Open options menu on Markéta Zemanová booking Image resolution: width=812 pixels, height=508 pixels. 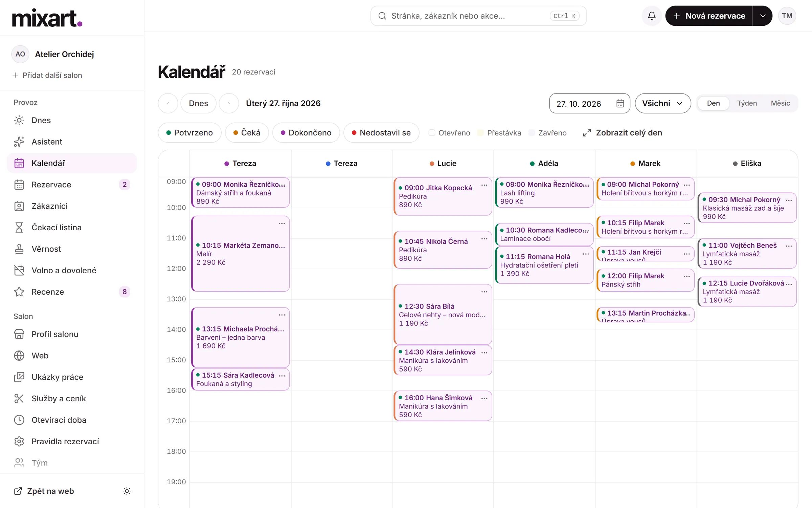282,224
